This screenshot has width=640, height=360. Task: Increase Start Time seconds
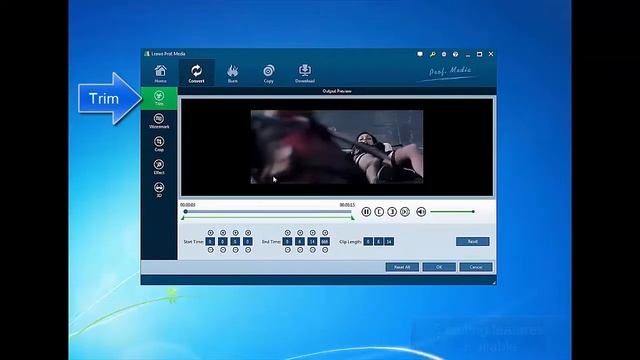pyautogui.click(x=236, y=233)
